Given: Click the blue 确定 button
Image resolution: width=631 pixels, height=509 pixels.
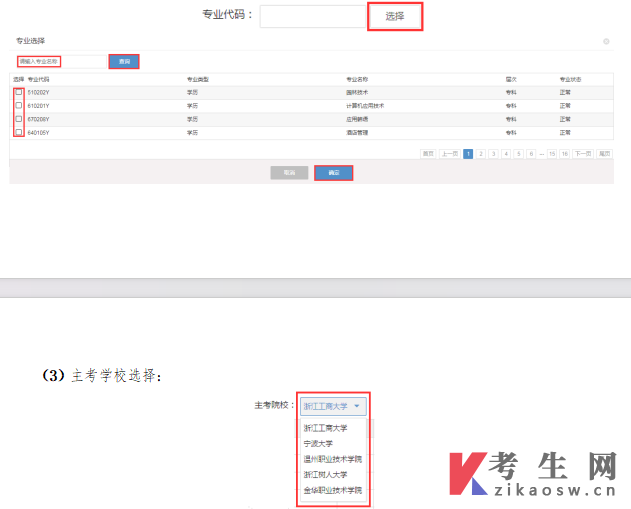Looking at the screenshot, I should (x=334, y=173).
